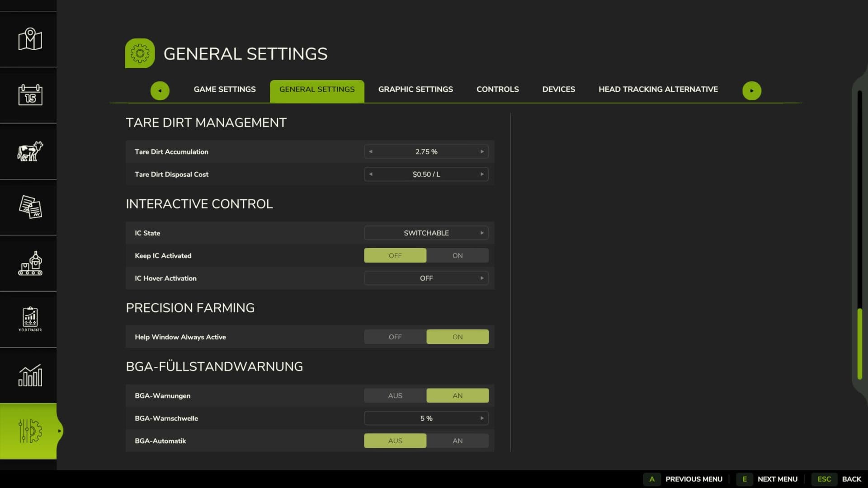Increase Tare Dirt Accumulation with right arrow

point(482,152)
